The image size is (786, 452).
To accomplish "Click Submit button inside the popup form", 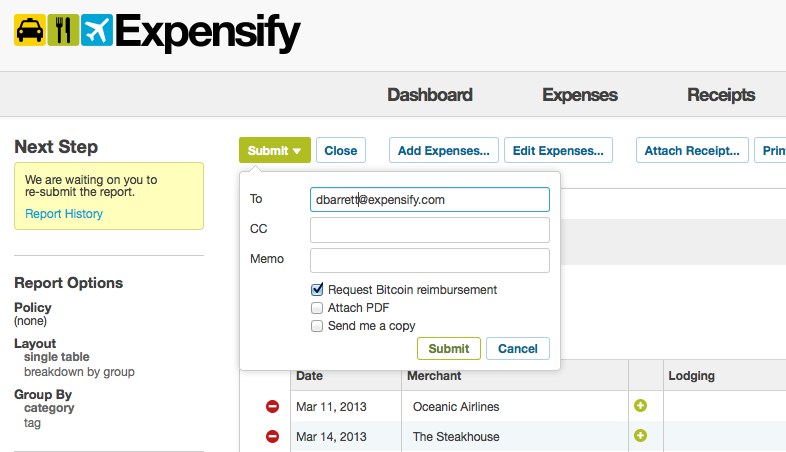I will point(449,348).
